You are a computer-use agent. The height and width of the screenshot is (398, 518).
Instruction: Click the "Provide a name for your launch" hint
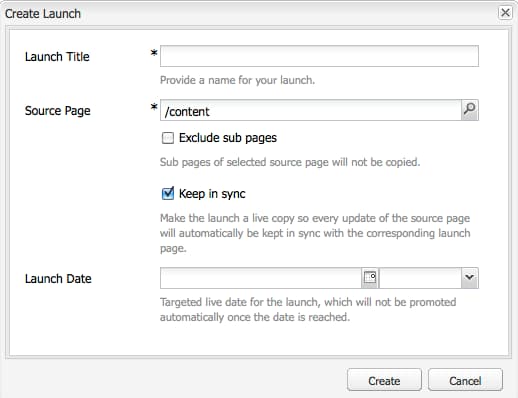(x=237, y=80)
